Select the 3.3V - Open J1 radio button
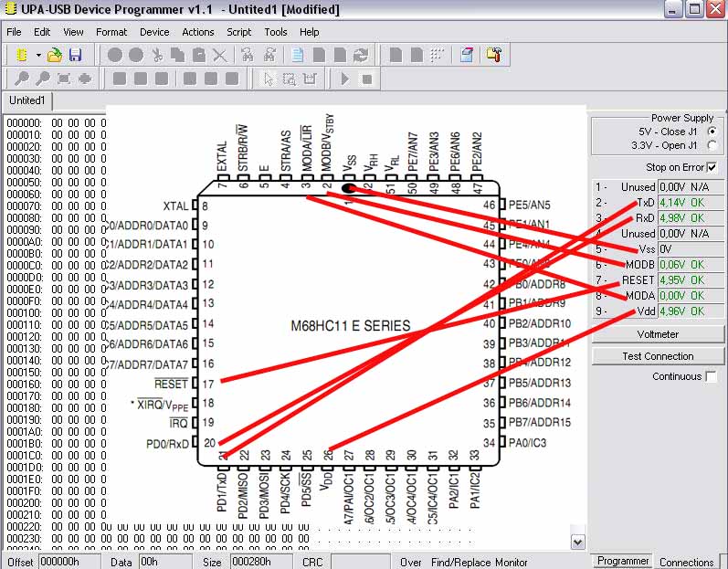728x569 pixels. (x=712, y=145)
